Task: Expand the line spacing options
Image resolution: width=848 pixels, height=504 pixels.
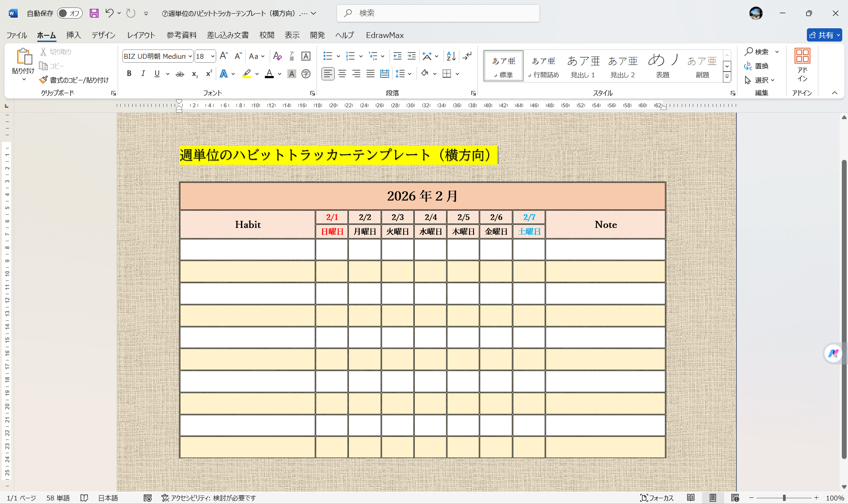Action: click(x=410, y=74)
